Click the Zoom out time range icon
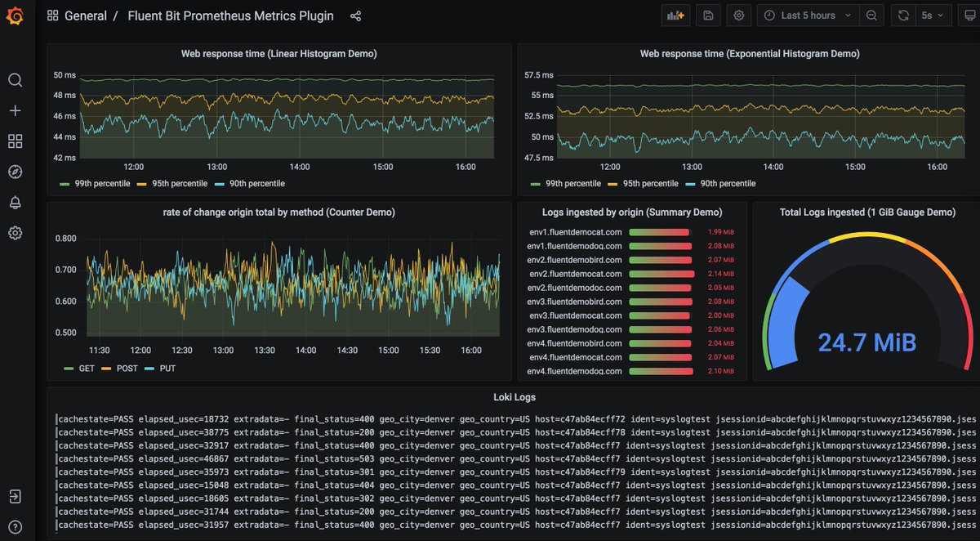This screenshot has height=541, width=980. pos(872,16)
